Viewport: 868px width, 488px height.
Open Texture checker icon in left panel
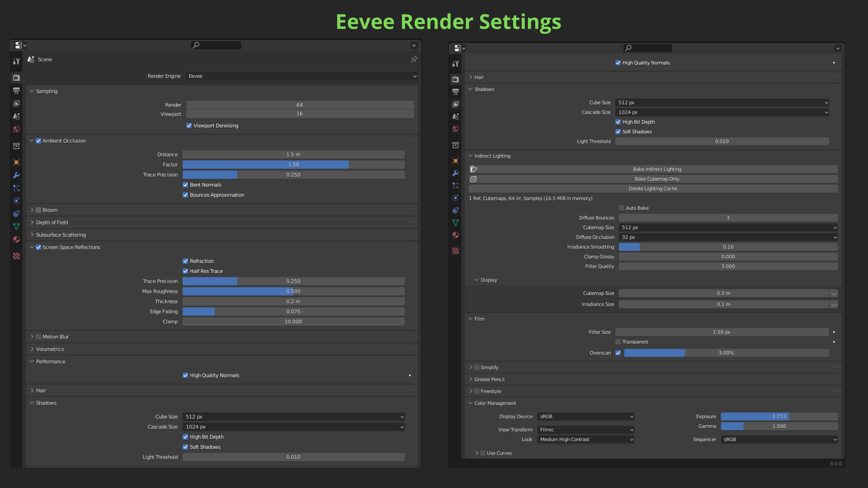coord(16,256)
